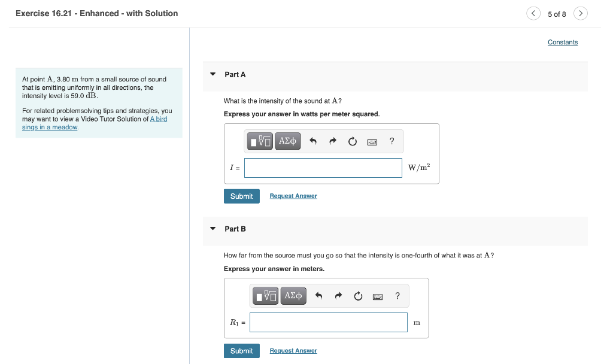Go to previous exercise arrow
This screenshot has width=613, height=364.
click(x=533, y=13)
